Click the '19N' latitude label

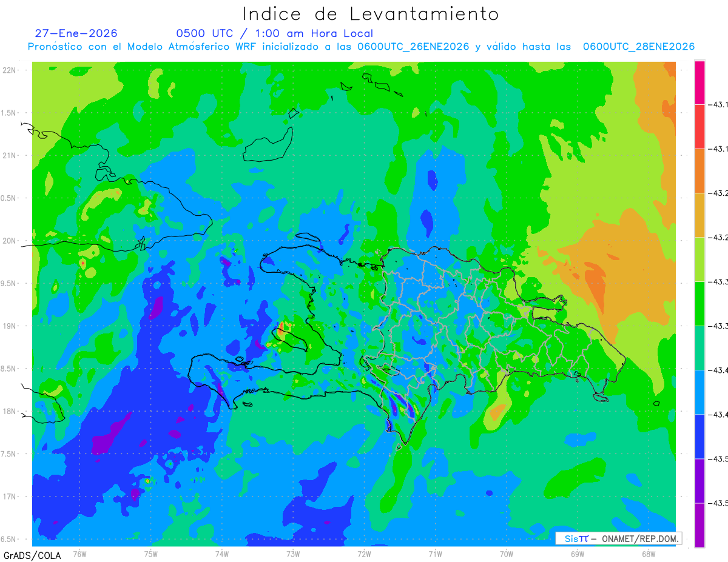[x=9, y=326]
